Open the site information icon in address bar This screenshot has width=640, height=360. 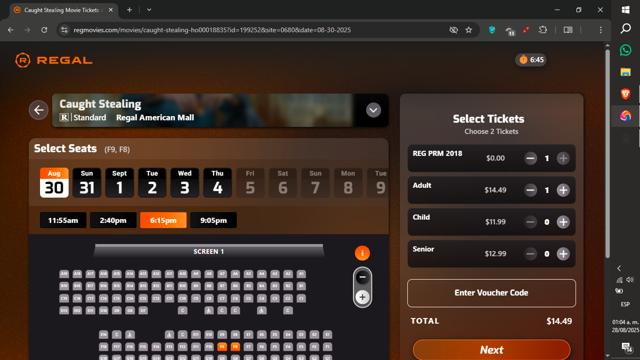64,30
